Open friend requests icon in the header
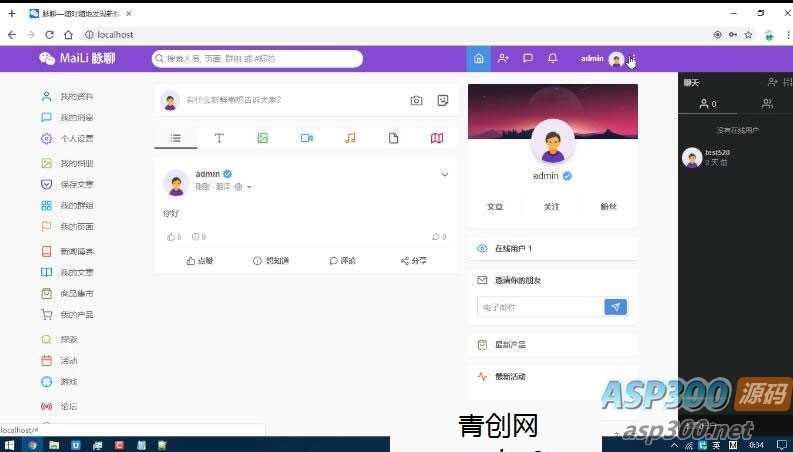Viewport: 793px width, 452px height. [x=503, y=59]
